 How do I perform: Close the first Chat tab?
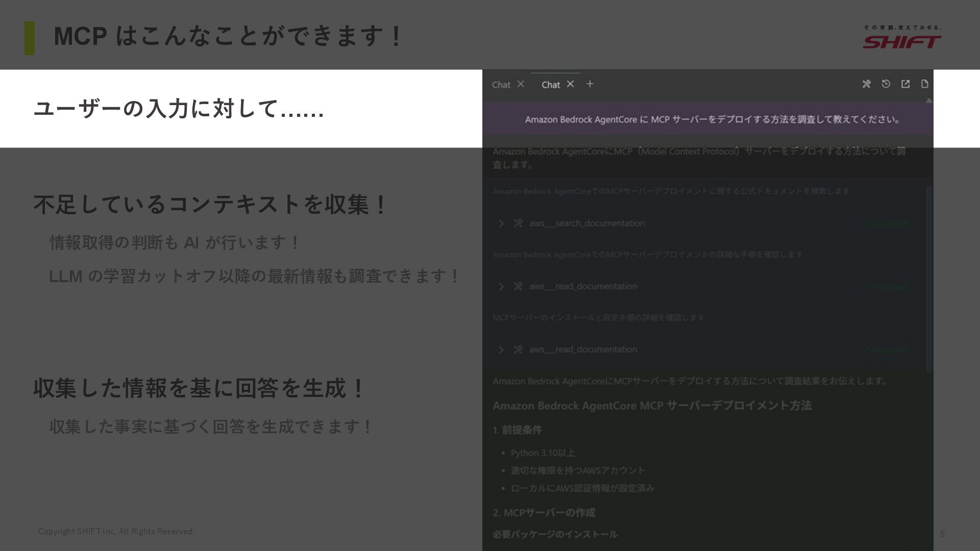coord(521,84)
